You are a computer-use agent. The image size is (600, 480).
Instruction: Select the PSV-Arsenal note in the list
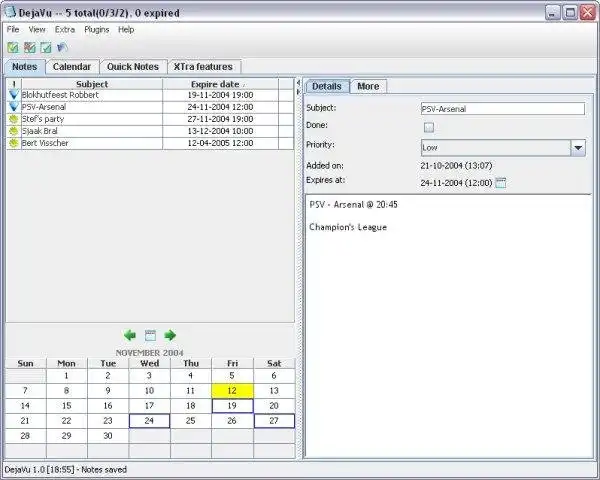coord(150,107)
